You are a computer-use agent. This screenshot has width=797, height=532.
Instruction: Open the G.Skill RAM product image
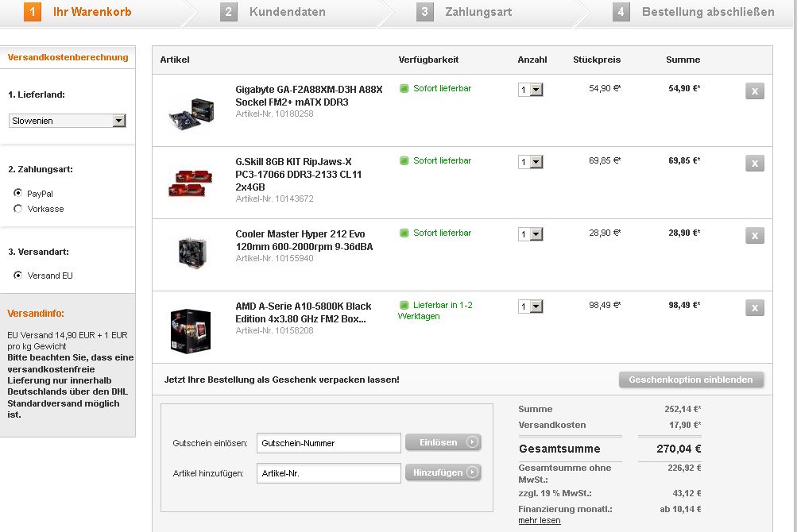pos(190,183)
